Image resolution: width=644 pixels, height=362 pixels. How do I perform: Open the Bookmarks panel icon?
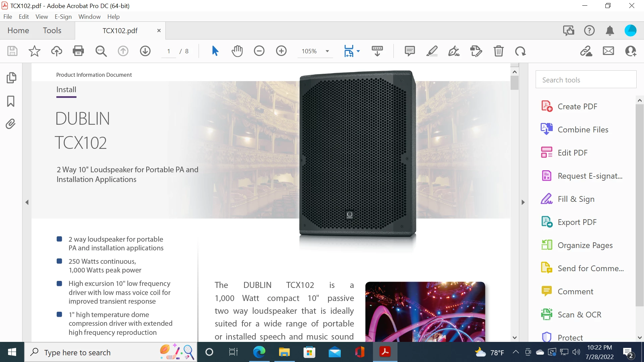pos(11,101)
